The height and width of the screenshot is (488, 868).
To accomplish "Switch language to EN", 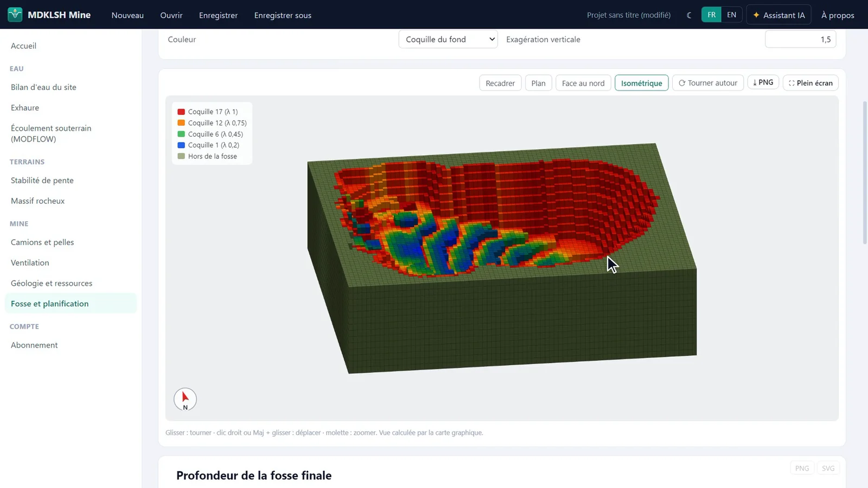I will click(731, 15).
